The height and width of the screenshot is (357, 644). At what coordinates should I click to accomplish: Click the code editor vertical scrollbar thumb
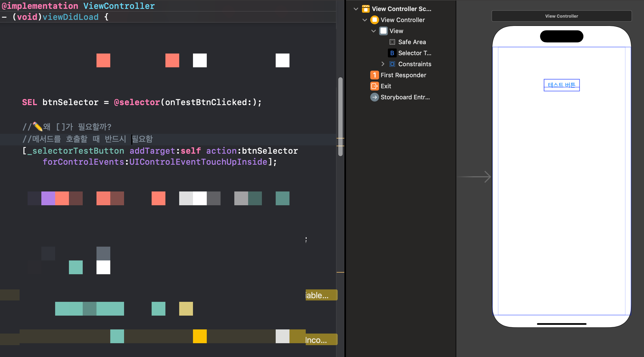click(340, 117)
